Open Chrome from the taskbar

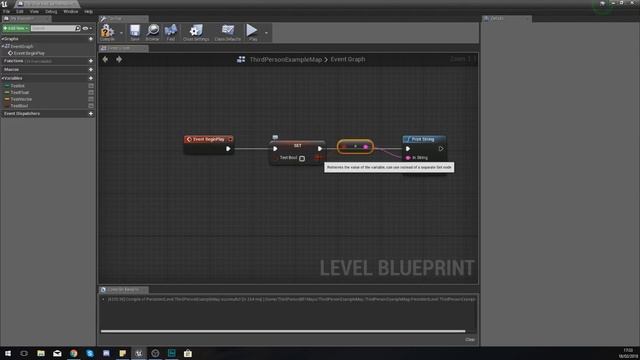(x=73, y=353)
